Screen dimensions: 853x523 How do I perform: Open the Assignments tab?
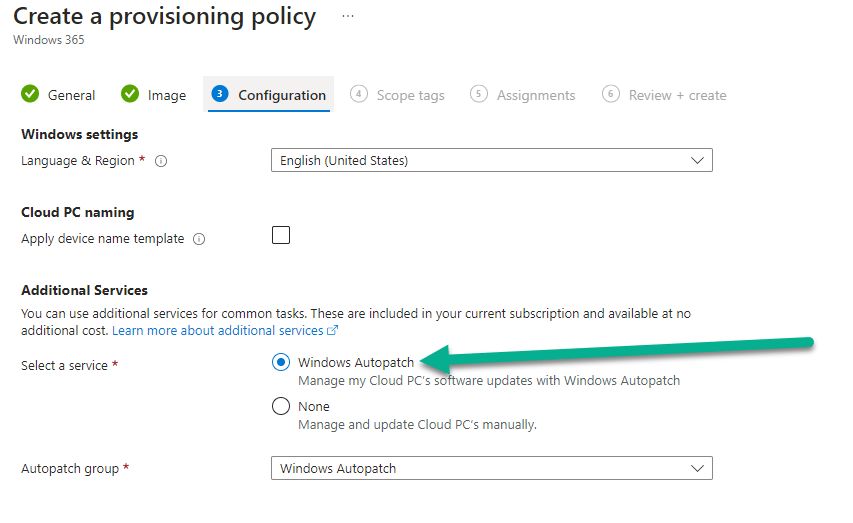pyautogui.click(x=536, y=95)
